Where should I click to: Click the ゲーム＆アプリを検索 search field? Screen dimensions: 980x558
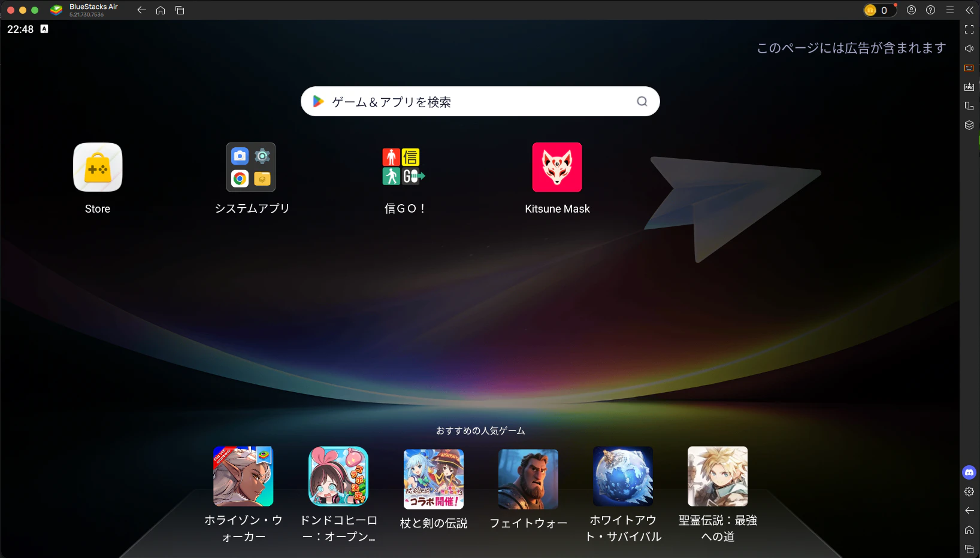(480, 102)
